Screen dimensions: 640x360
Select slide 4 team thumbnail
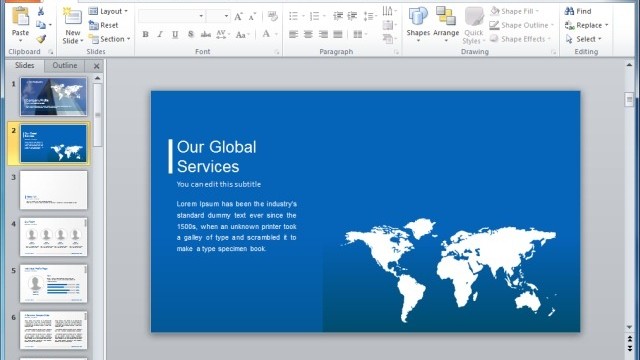[53, 237]
